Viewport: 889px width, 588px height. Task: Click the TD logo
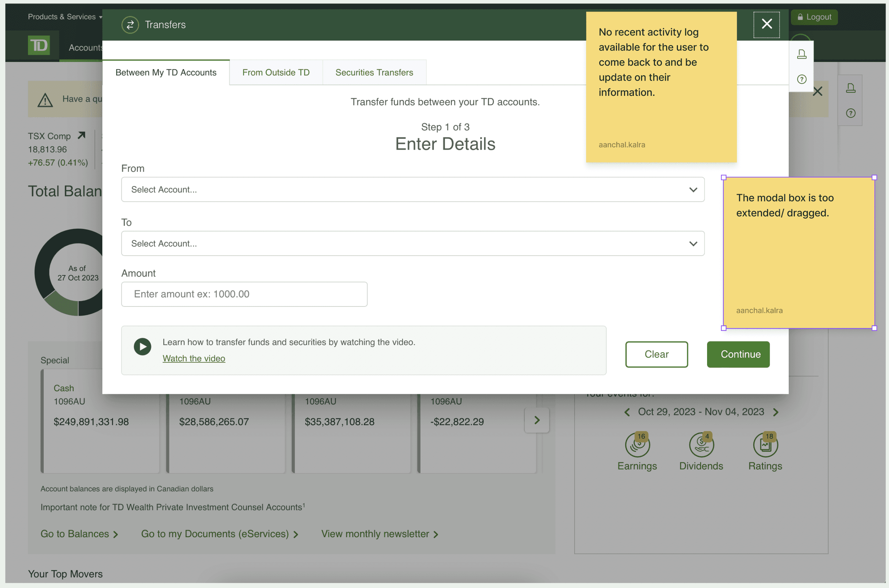[x=39, y=45]
